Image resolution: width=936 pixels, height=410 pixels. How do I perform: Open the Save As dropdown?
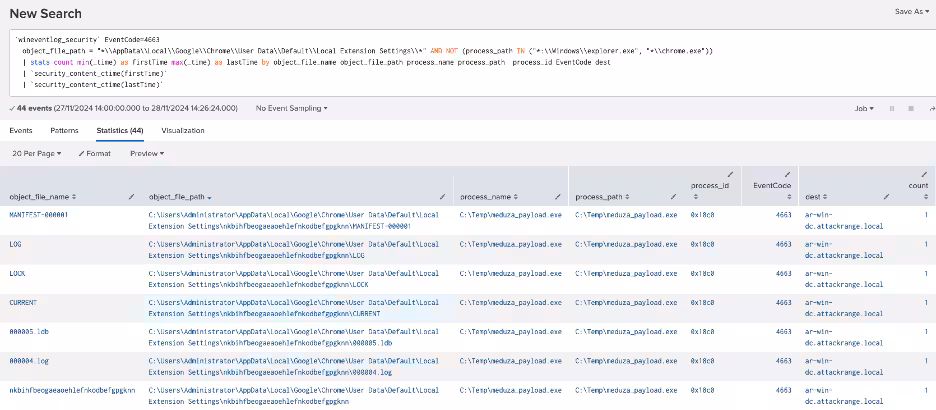912,12
